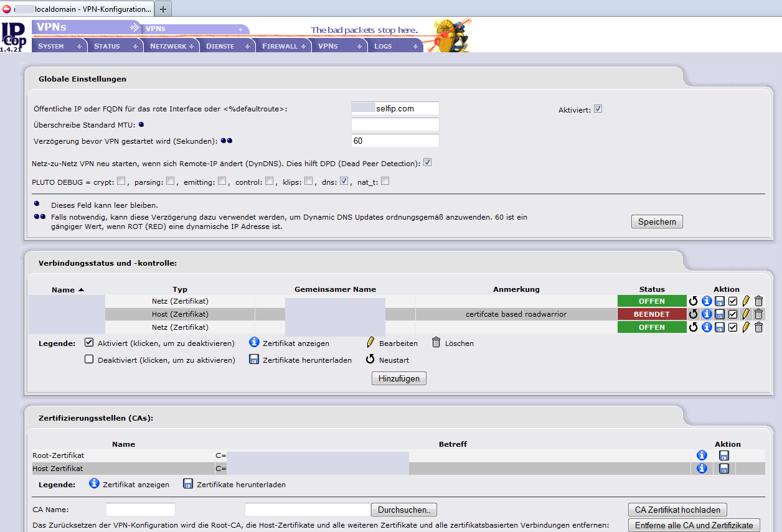Download the Host Zertifikat

point(724,469)
